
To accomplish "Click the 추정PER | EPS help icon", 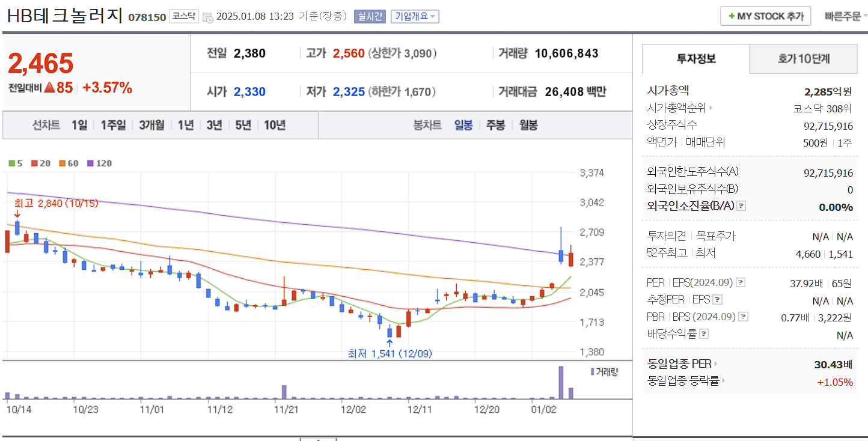I will click(717, 300).
